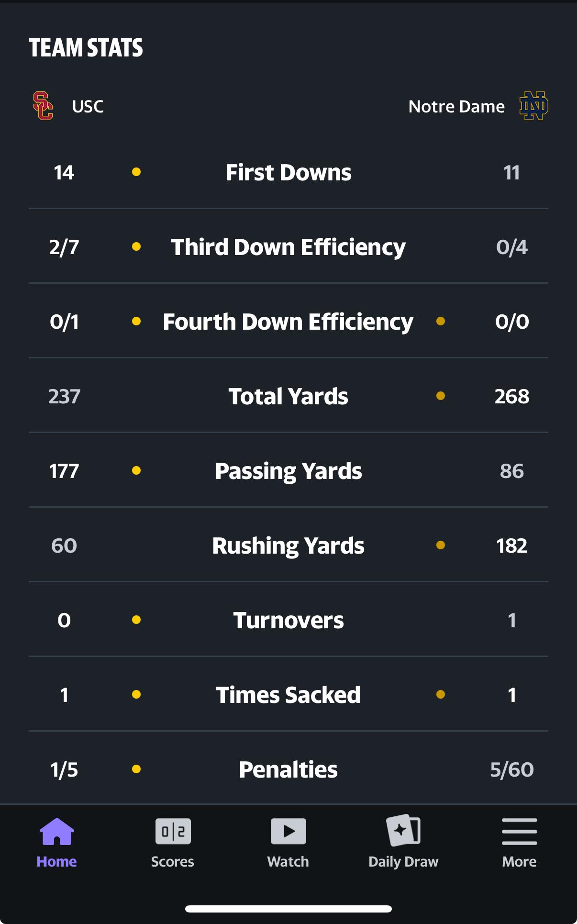Tap the Notre Dame team logo
This screenshot has height=924, width=577.
click(x=533, y=106)
